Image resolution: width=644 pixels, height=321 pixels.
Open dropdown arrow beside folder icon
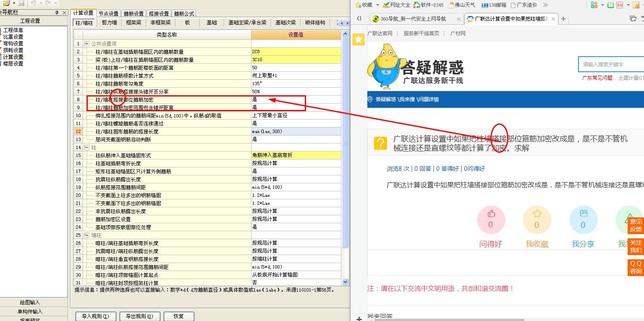[13, 3]
